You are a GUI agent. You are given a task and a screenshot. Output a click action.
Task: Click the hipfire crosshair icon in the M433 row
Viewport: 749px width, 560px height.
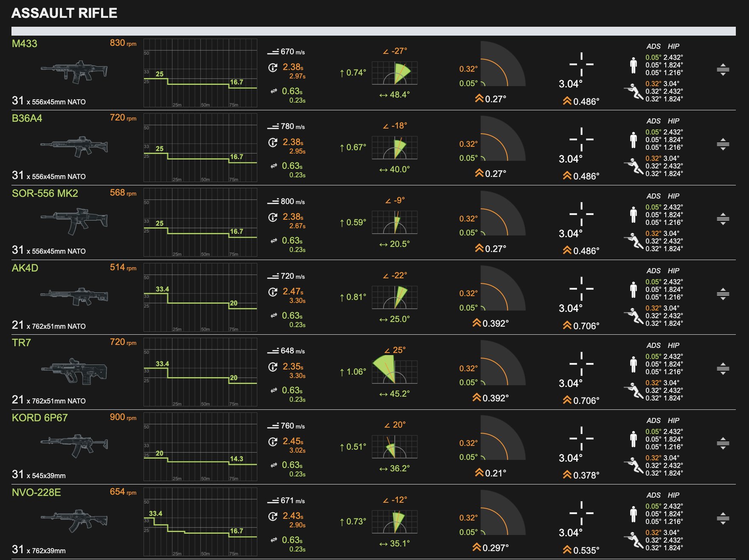point(581,64)
